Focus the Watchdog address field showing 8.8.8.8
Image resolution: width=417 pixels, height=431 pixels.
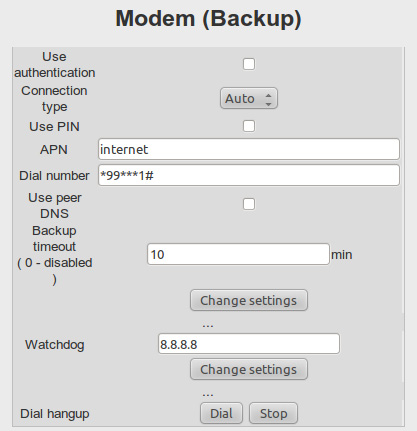(249, 344)
